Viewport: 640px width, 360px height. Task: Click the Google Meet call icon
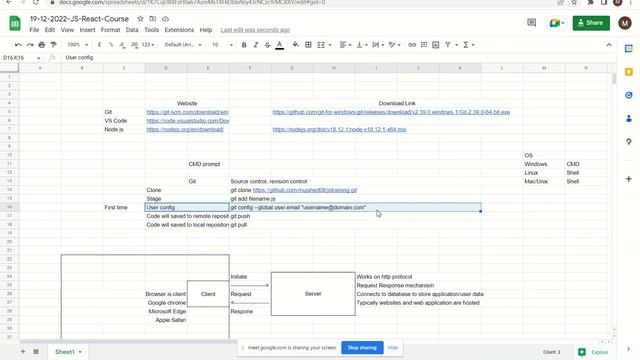pyautogui.click(x=556, y=23)
